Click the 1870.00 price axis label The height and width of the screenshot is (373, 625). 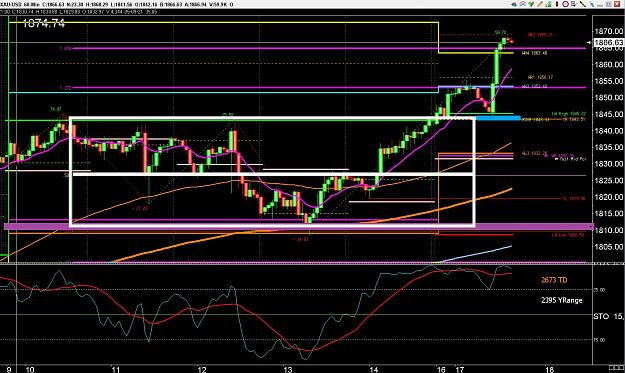click(609, 31)
